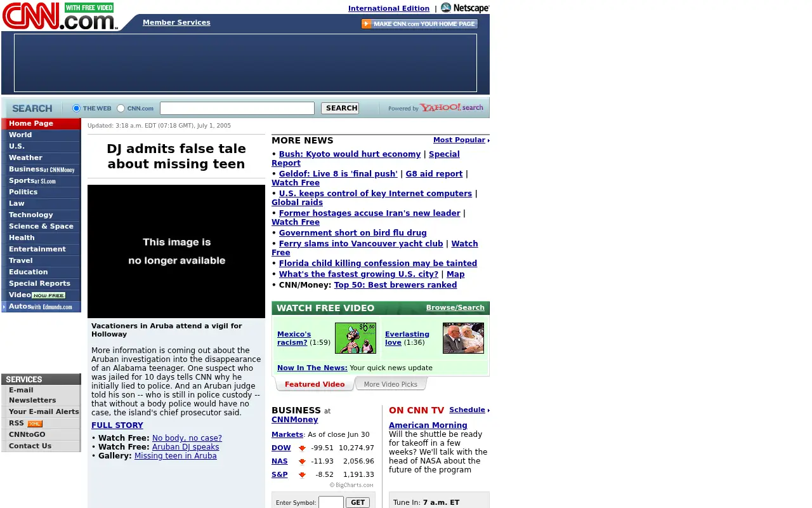Open the World section in sidebar
This screenshot has height=508, width=812.
point(41,135)
